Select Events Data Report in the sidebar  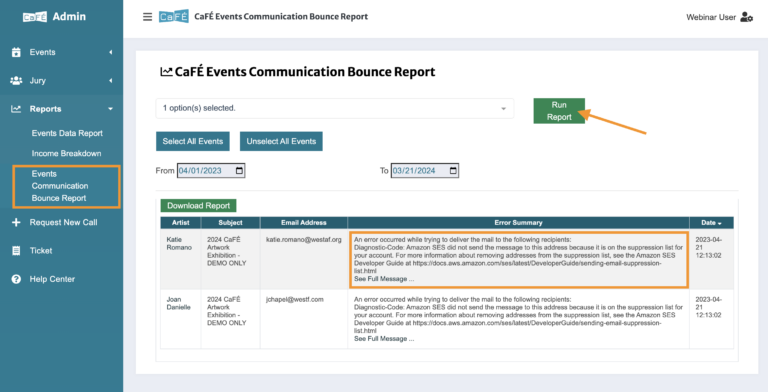pos(67,133)
